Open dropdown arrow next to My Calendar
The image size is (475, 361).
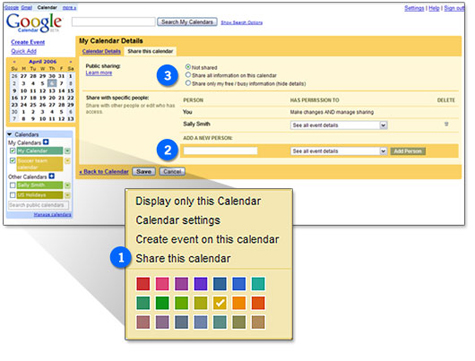67,151
